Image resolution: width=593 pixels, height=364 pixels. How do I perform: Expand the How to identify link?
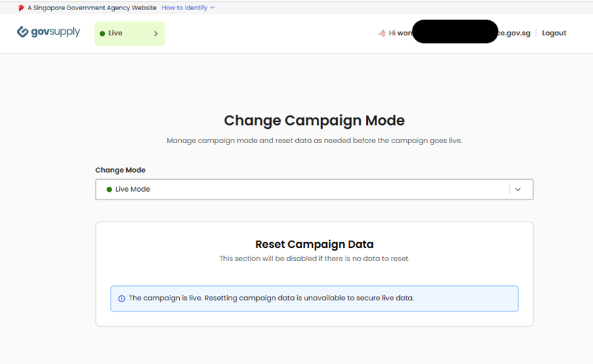[188, 8]
